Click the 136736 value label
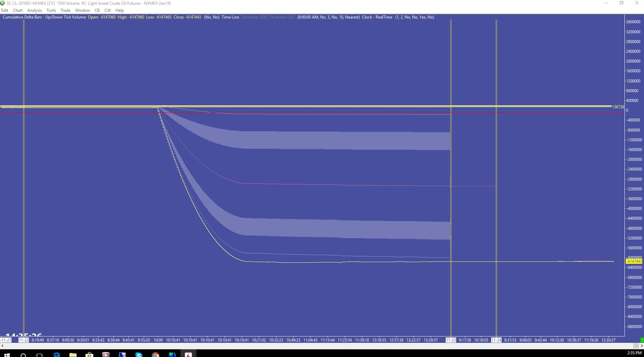This screenshot has width=644, height=357. [618, 107]
